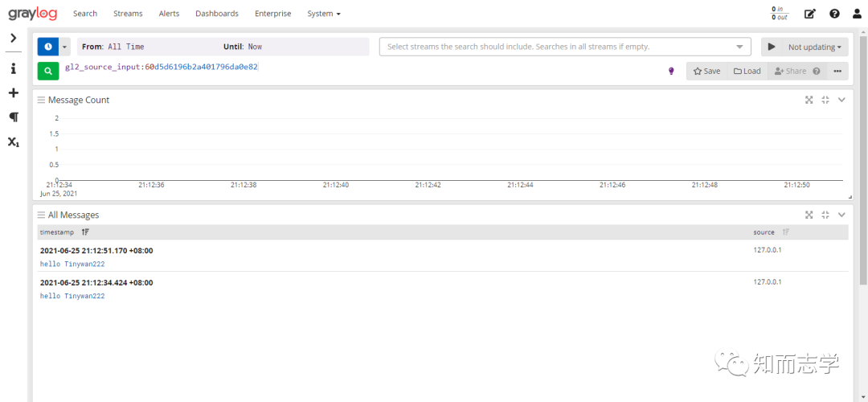Open the sidebar X1 parameters icon
The image size is (868, 402).
pyautogui.click(x=14, y=142)
